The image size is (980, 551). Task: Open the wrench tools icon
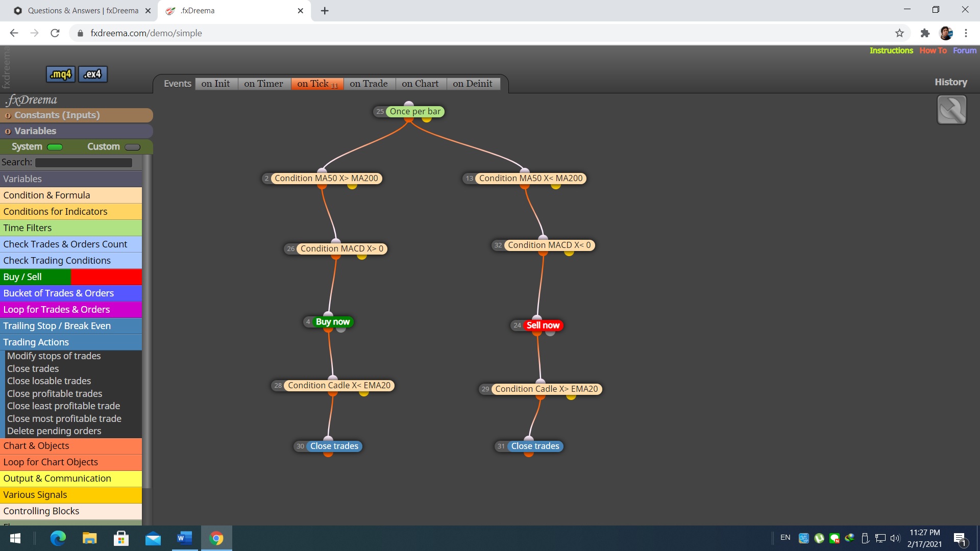(951, 110)
